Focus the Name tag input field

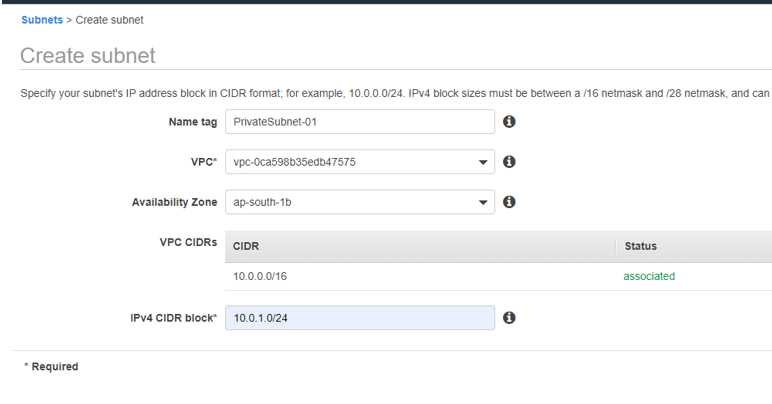(359, 121)
